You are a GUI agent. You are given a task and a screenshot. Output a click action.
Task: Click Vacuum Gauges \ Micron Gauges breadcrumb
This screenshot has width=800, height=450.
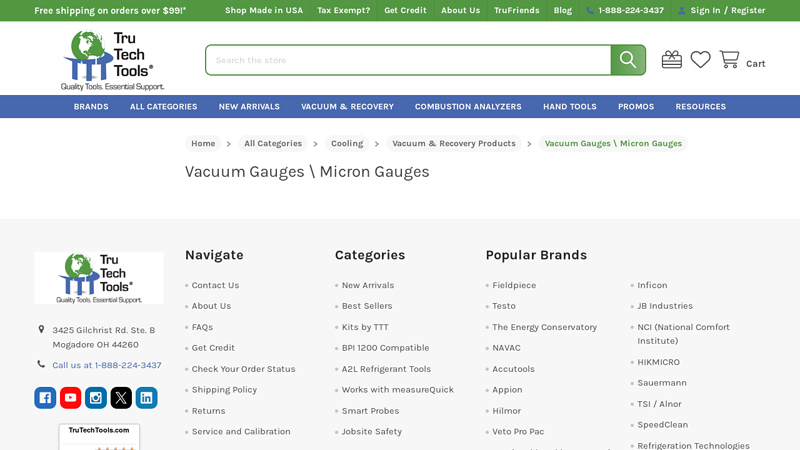tap(613, 143)
